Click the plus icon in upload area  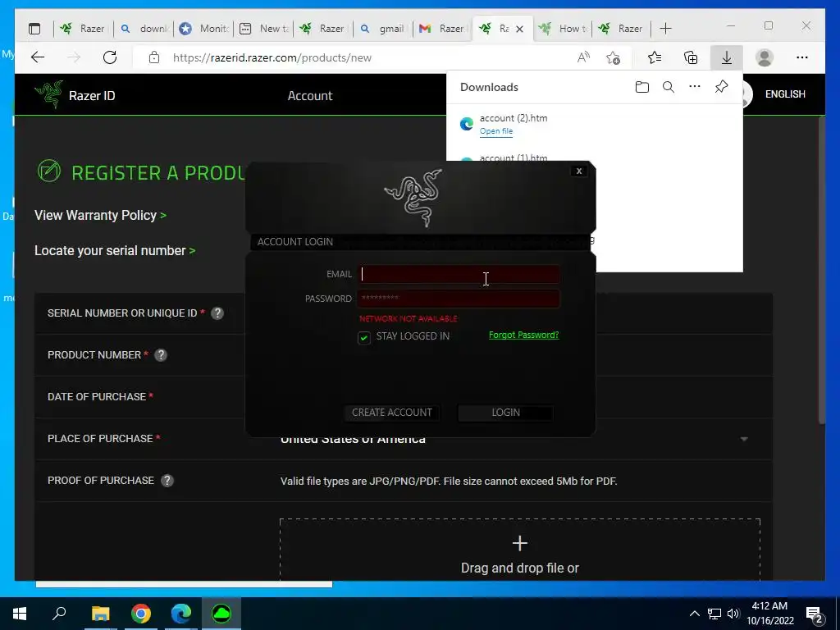tap(519, 543)
